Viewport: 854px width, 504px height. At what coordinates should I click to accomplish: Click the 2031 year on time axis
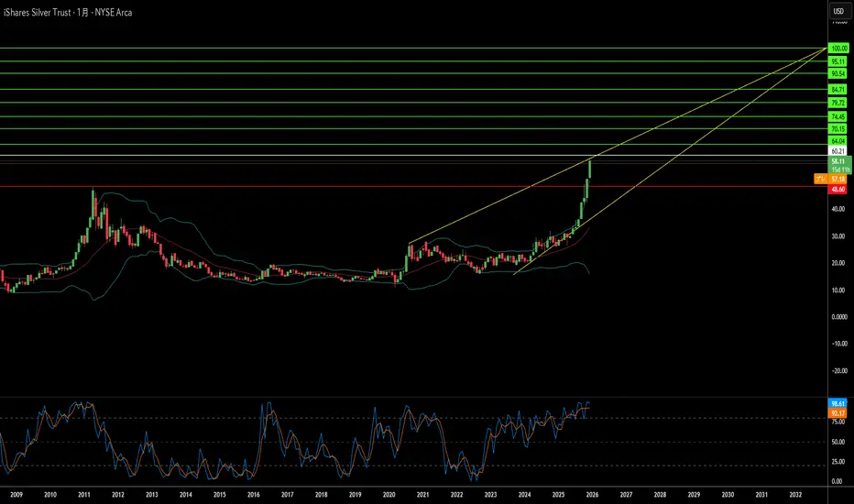coord(761,495)
